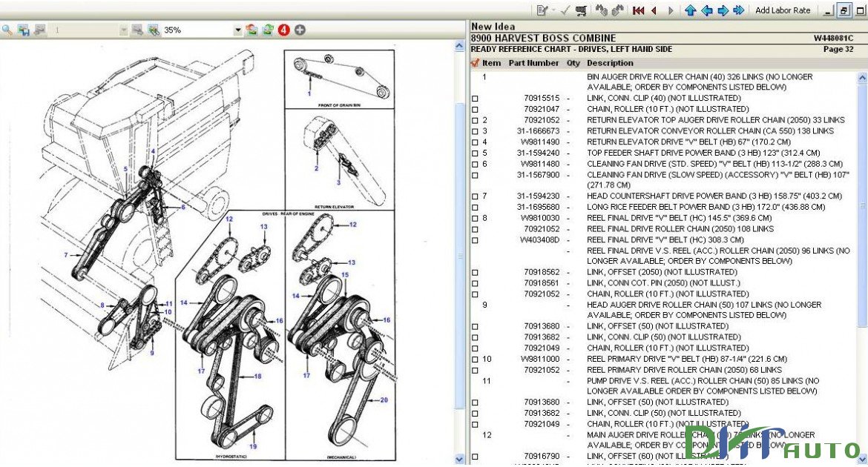Click the parts list scrollbar up arrow

(x=862, y=79)
